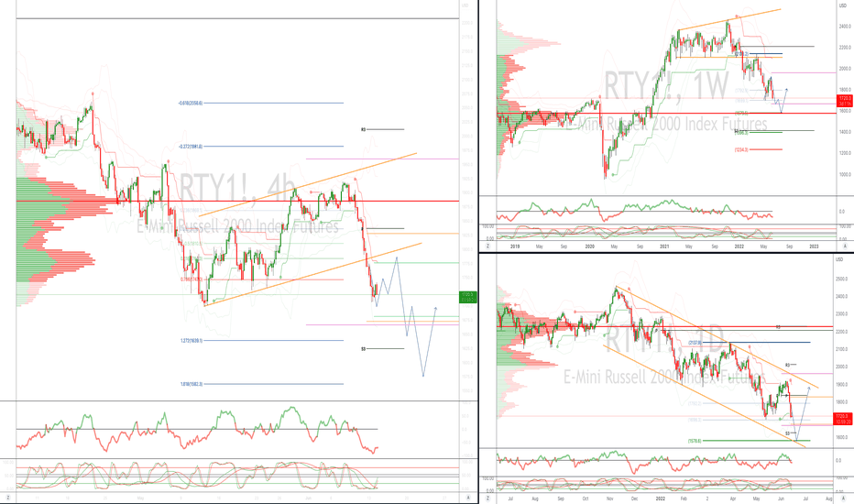The width and height of the screenshot is (854, 504).
Task: Open timezone button in the 1W chart
Action: point(488,247)
